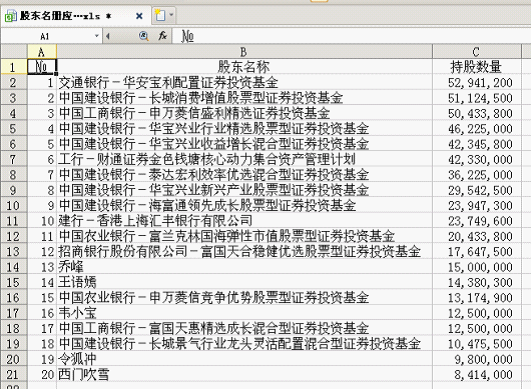This screenshot has height=389, width=531.
Task: Select column C header
Action: click(476, 52)
